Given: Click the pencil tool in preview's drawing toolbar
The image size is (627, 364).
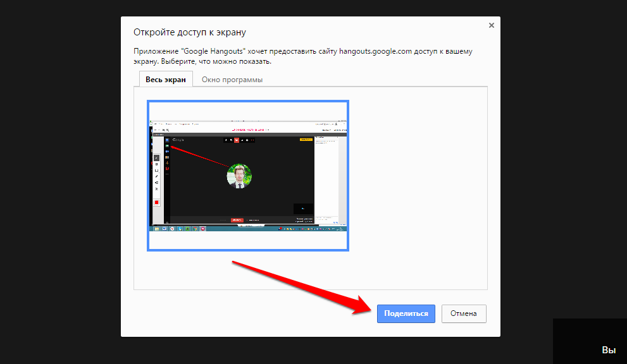Looking at the screenshot, I should click(x=156, y=176).
